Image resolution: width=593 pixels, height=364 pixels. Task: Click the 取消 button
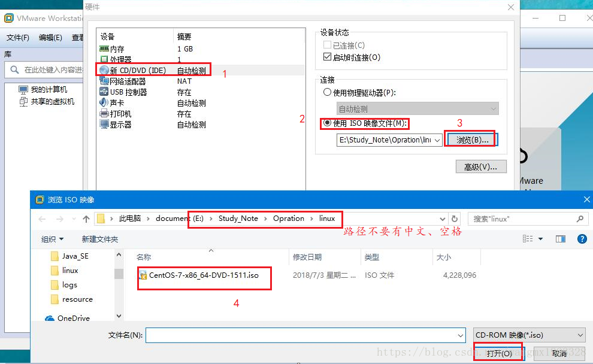[559, 353]
